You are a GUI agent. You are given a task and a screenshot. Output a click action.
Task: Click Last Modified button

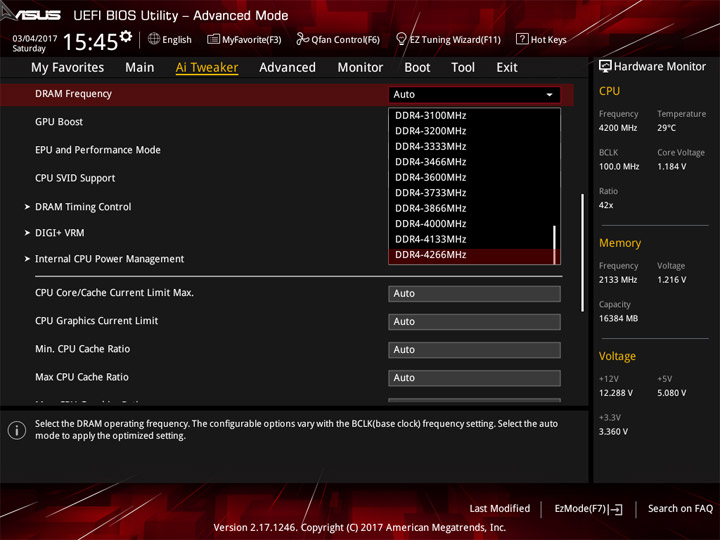(500, 508)
